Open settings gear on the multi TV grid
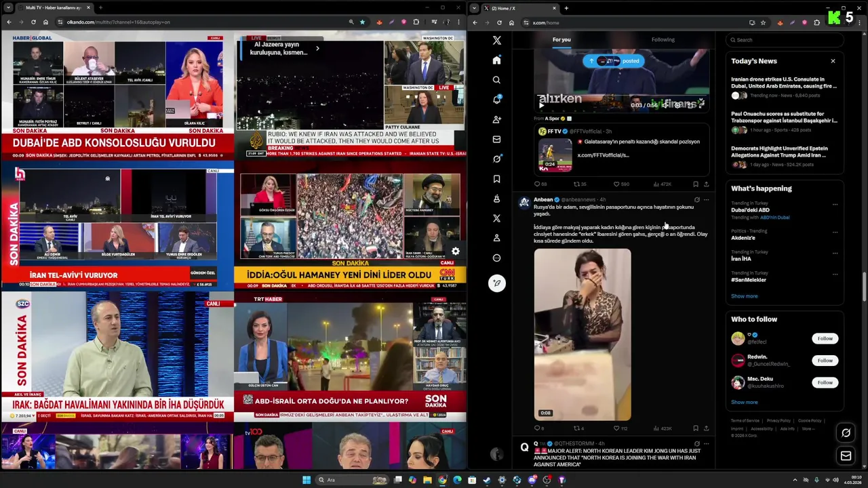 point(456,251)
